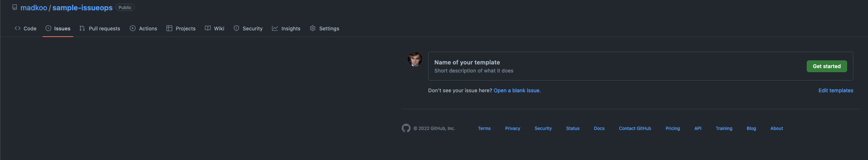Click the Open a blank issue link

[517, 90]
